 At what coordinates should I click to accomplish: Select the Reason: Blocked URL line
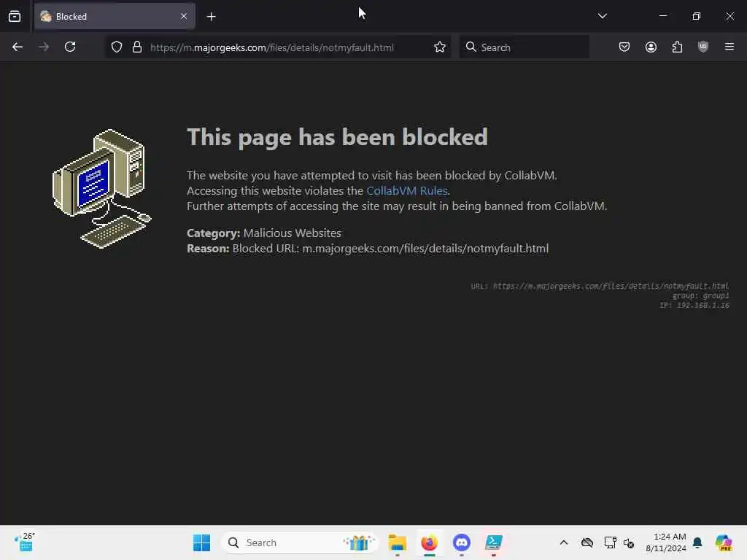[368, 249]
